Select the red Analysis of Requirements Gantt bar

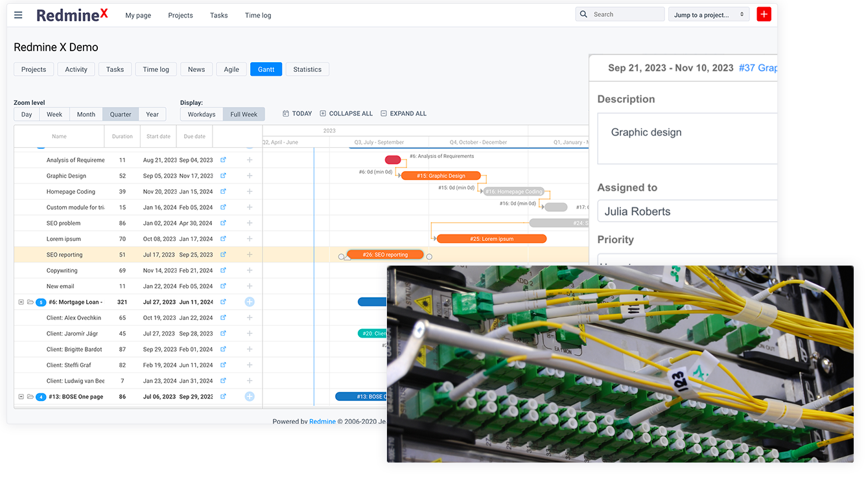tap(393, 159)
